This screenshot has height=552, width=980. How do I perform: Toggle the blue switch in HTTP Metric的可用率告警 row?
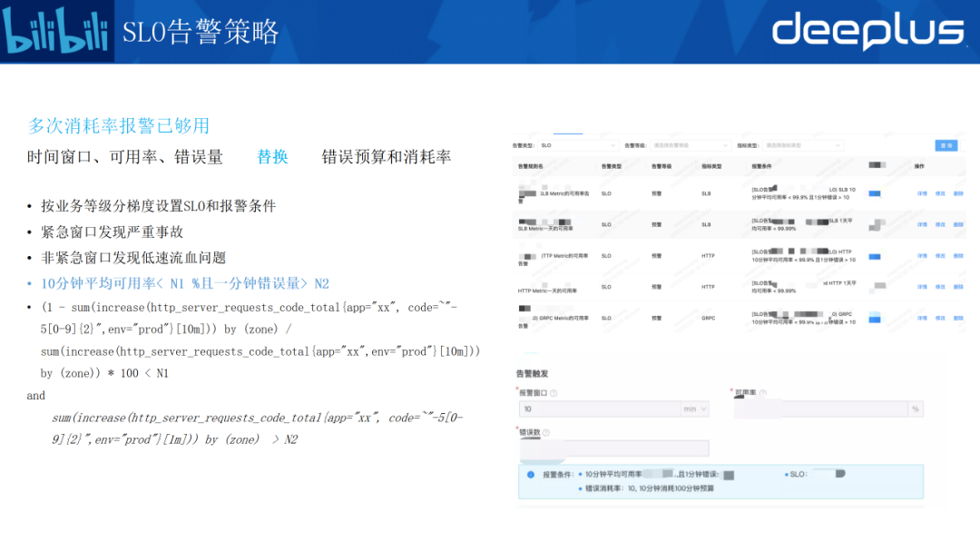tap(875, 256)
